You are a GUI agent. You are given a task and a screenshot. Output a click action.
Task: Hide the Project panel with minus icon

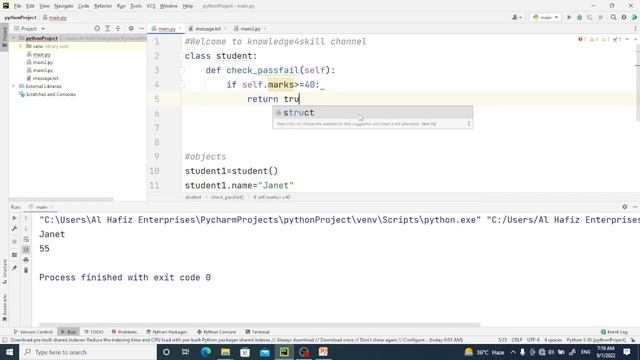point(141,29)
